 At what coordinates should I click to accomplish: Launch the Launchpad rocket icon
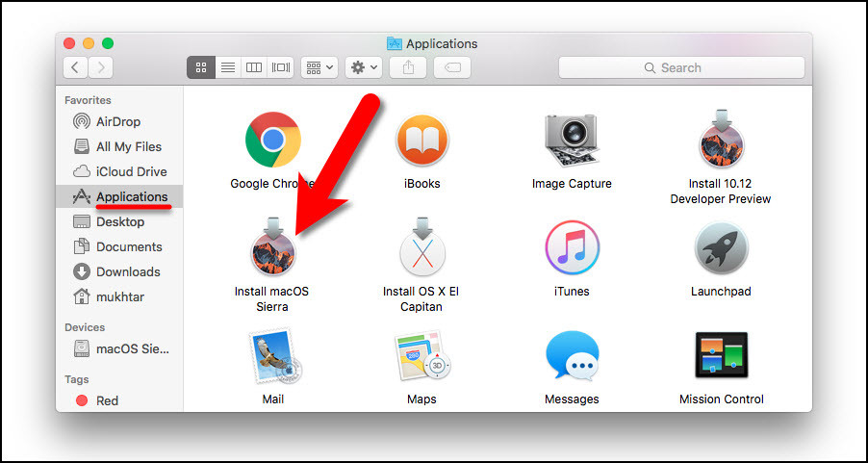tap(721, 248)
